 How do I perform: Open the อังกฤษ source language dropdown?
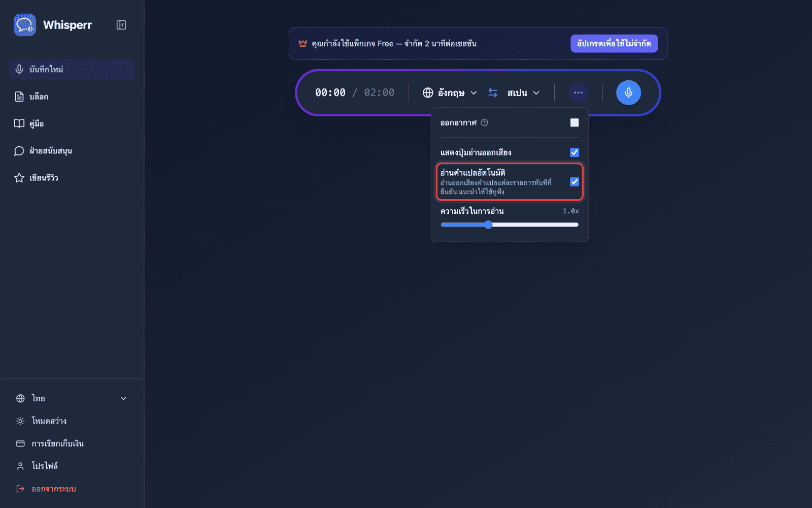tap(450, 92)
